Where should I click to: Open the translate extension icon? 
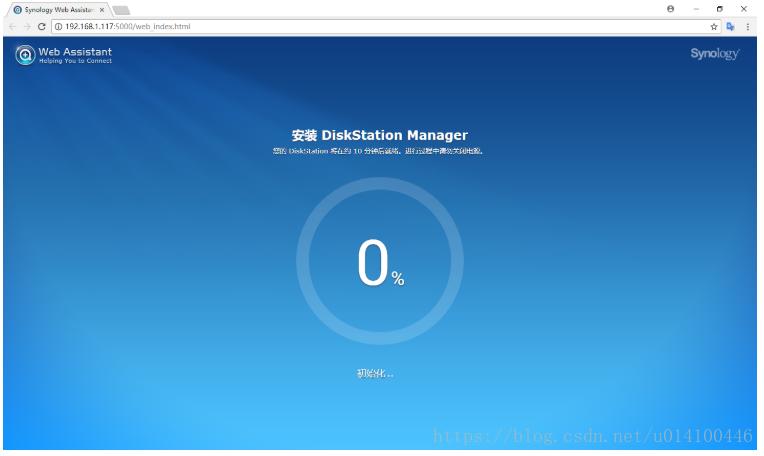(730, 27)
